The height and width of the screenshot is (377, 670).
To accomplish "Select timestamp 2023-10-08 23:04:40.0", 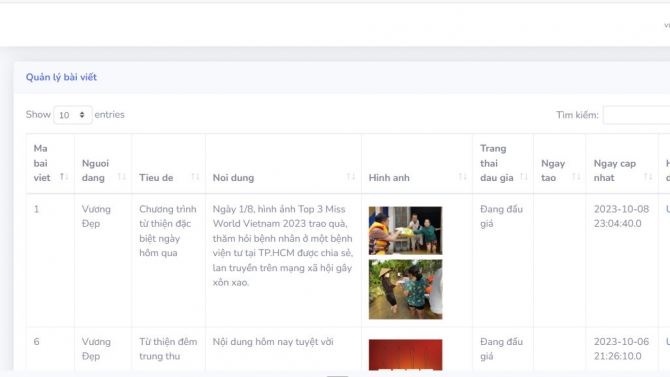I will [x=621, y=216].
